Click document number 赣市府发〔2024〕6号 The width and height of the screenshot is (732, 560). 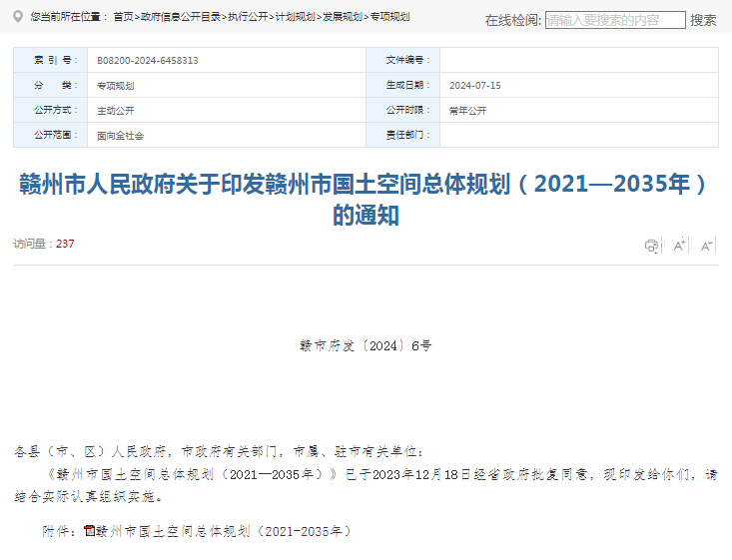pyautogui.click(x=366, y=345)
